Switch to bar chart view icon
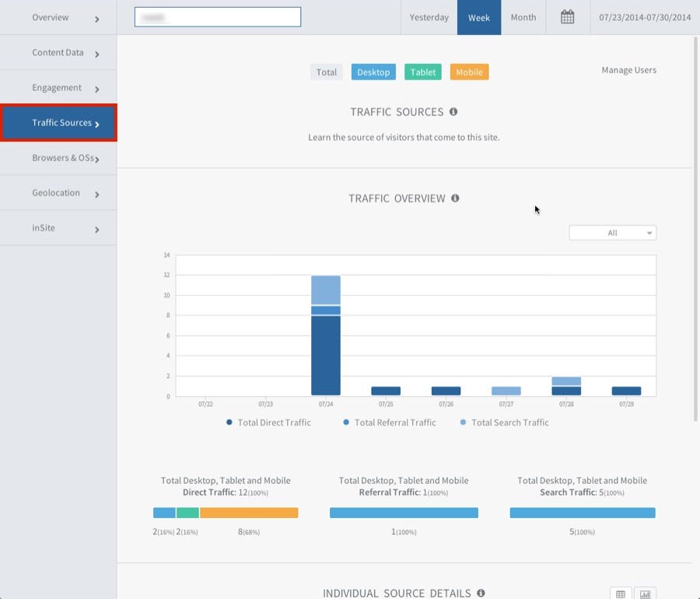Image resolution: width=700 pixels, height=599 pixels. click(645, 594)
